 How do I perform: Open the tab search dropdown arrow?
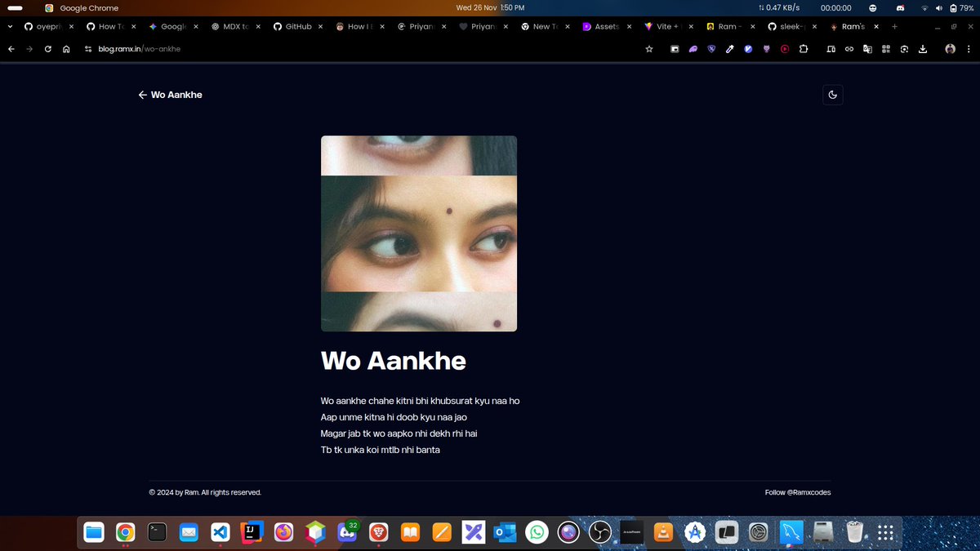10,26
